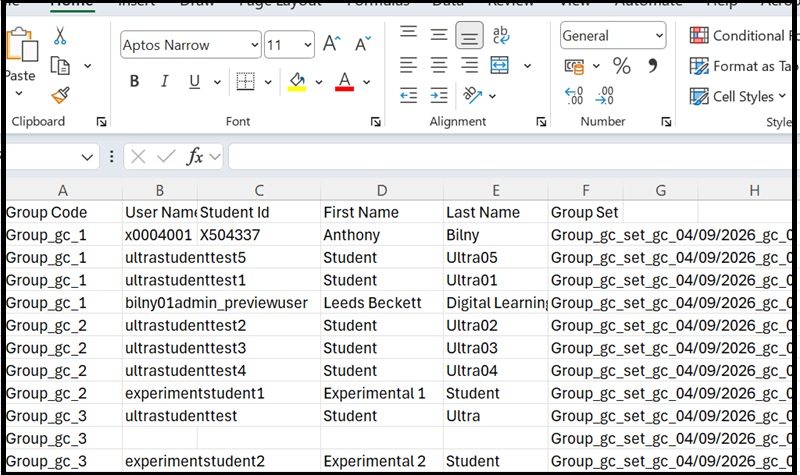Expand Merge and Center options
Viewport: 800px width, 475px height.
(528, 66)
